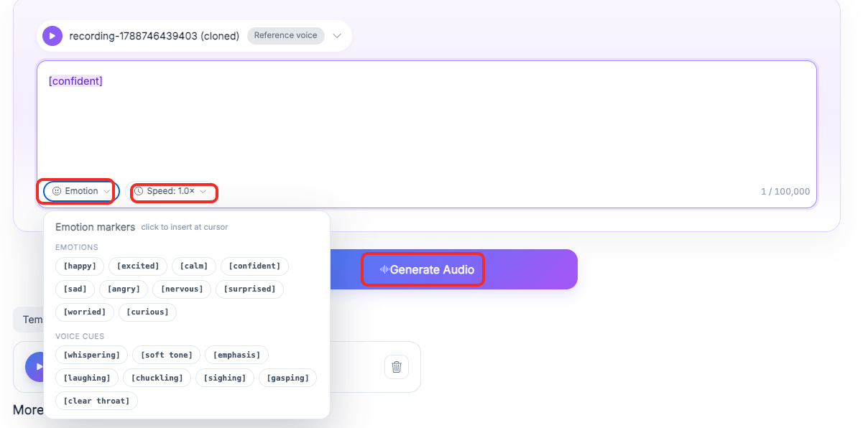The width and height of the screenshot is (868, 428).
Task: Click the waveform icon in Generate Audio
Action: point(384,270)
